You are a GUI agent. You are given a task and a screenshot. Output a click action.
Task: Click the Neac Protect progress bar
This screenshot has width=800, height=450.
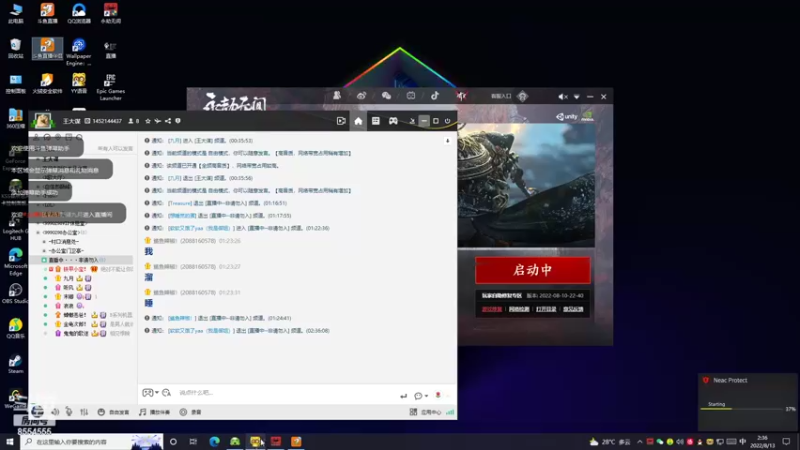pos(743,409)
